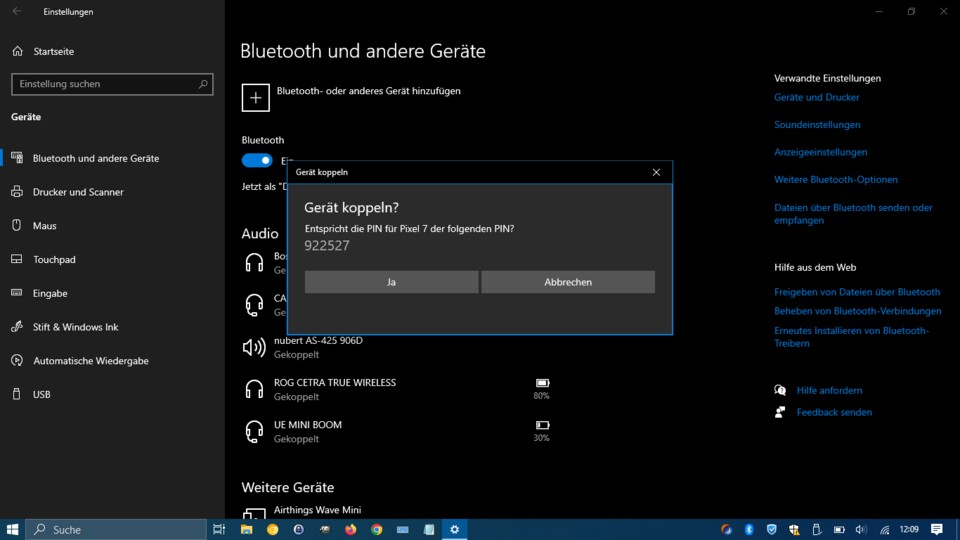Click the magnifier icon in the settings search
Screen dimensions: 960x540
[203, 84]
